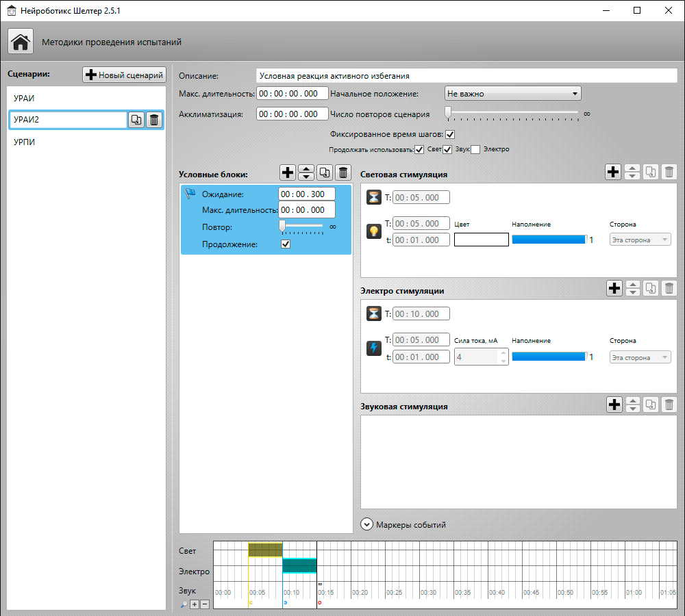Viewport: 685px width, 616px height.
Task: Select the УРАИ scenario
Action: (x=86, y=99)
